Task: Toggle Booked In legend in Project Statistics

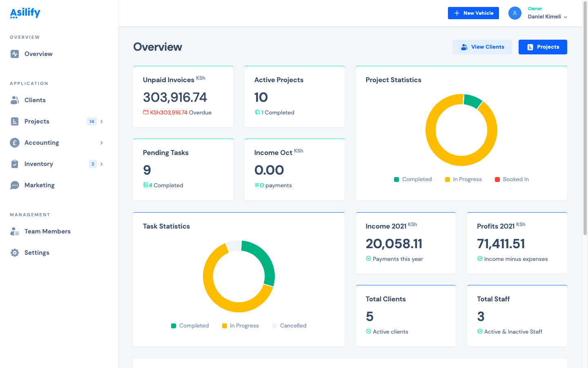Action: [x=512, y=180]
